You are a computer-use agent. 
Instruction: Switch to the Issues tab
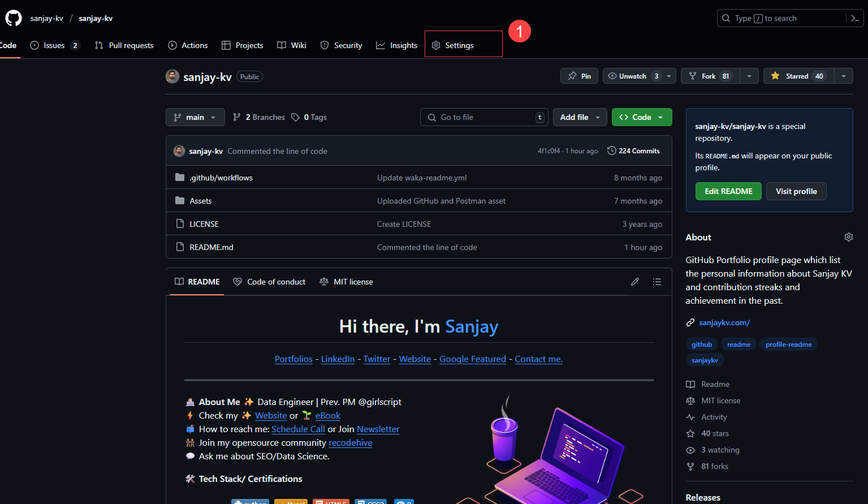point(55,45)
